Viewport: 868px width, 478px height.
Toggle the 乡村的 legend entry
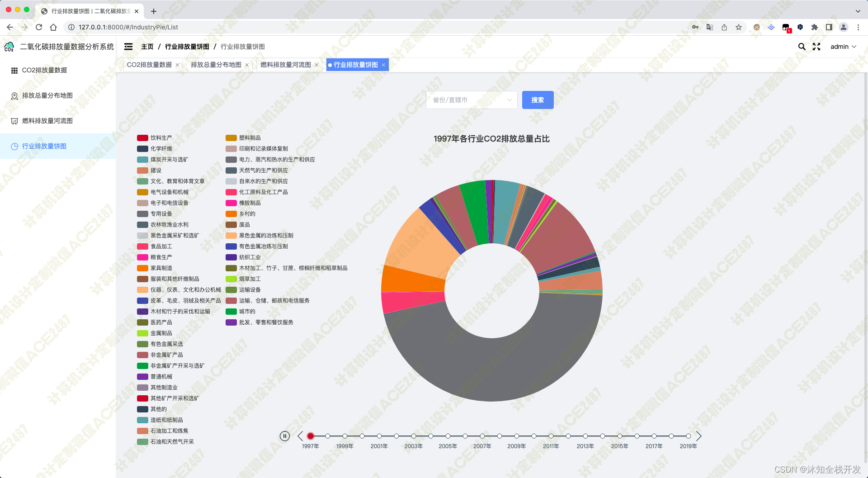241,214
